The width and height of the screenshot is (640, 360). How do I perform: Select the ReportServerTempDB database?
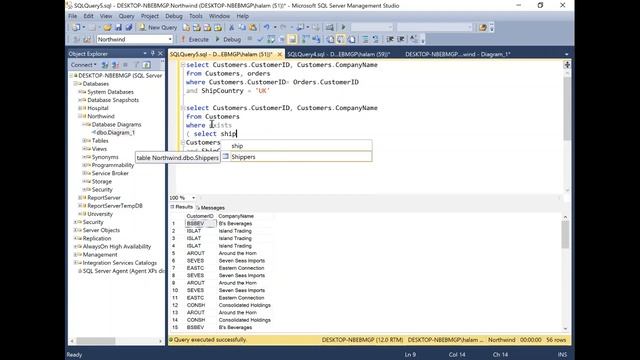point(115,206)
